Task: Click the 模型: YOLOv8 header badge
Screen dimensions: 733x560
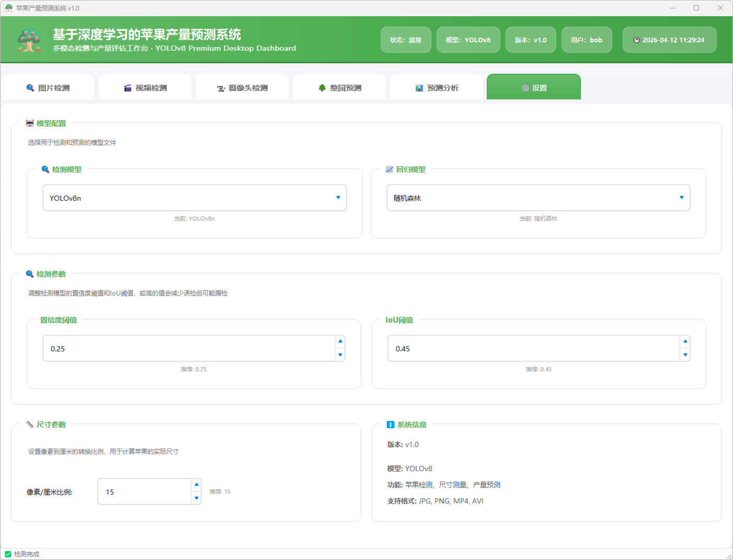Action: (468, 40)
